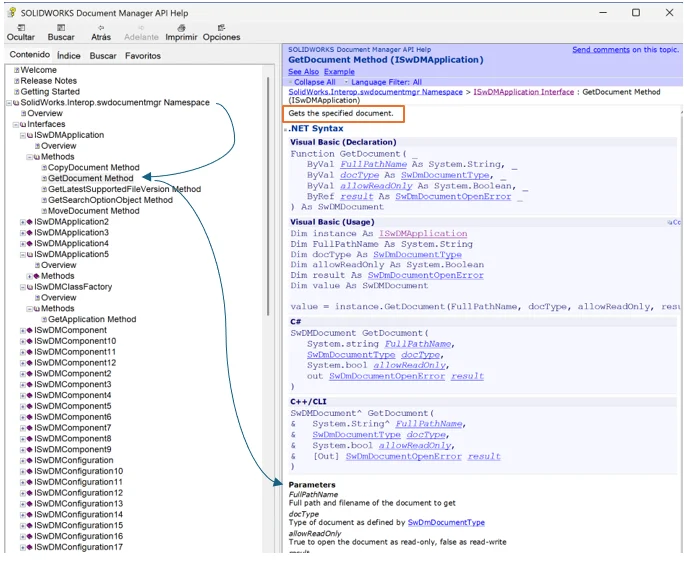Click the Send comments link
684x567 pixels.
[x=601, y=50]
